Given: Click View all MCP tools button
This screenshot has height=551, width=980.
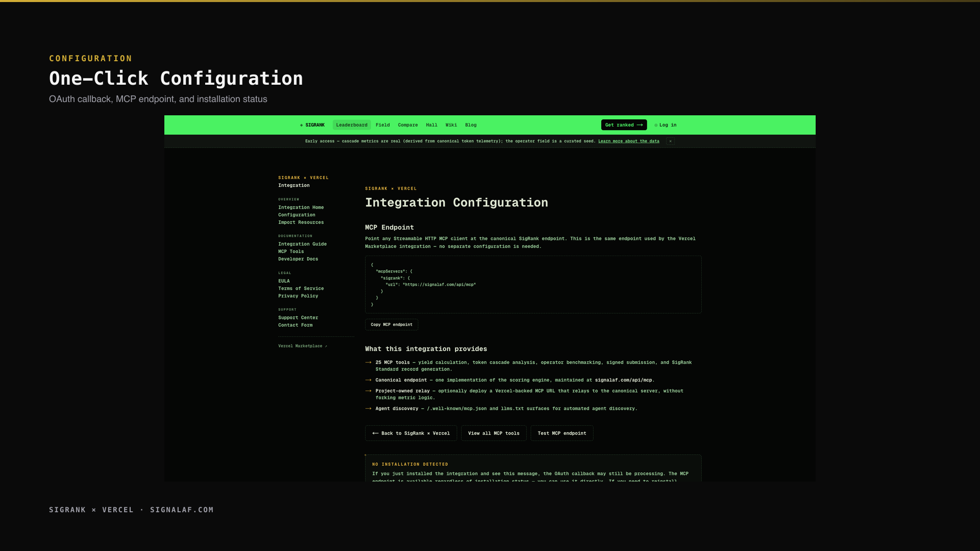Looking at the screenshot, I should coord(494,433).
